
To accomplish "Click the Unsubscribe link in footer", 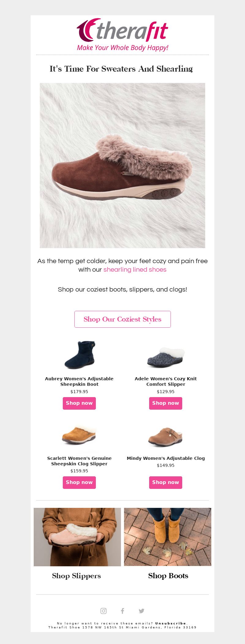I will [171, 623].
